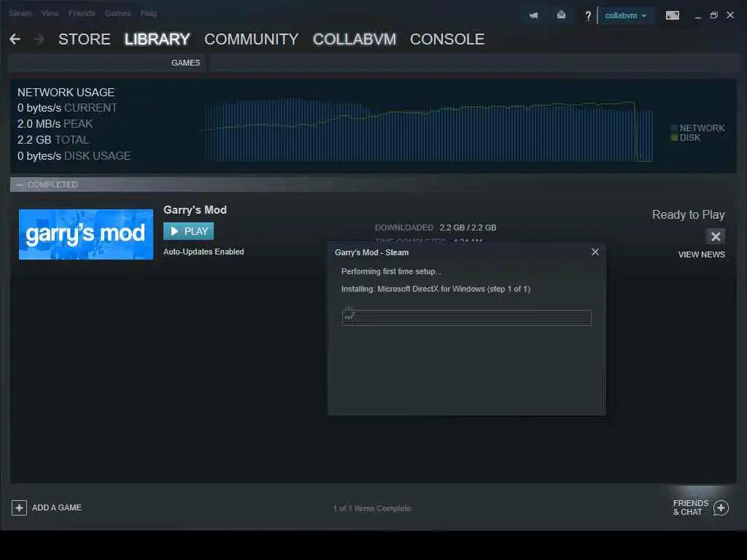Open the inbox notifications envelope icon

click(561, 15)
